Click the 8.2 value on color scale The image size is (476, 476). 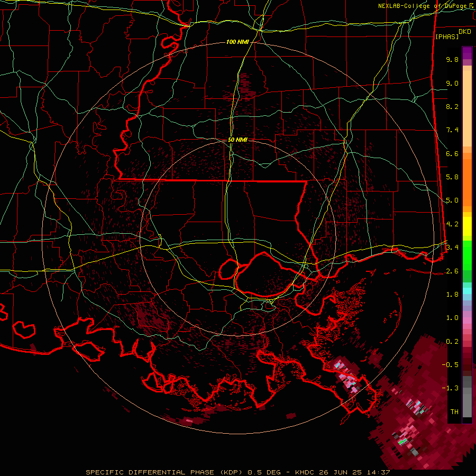coord(452,106)
